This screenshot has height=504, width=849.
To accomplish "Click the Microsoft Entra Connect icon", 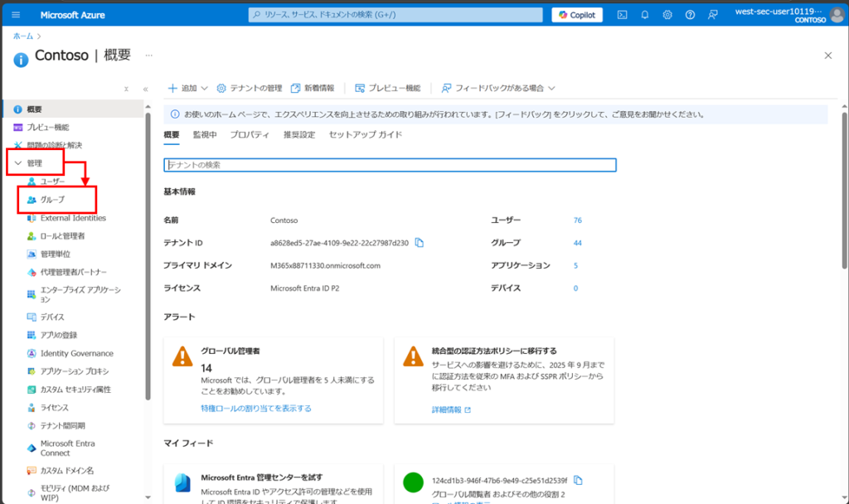I will 32,448.
